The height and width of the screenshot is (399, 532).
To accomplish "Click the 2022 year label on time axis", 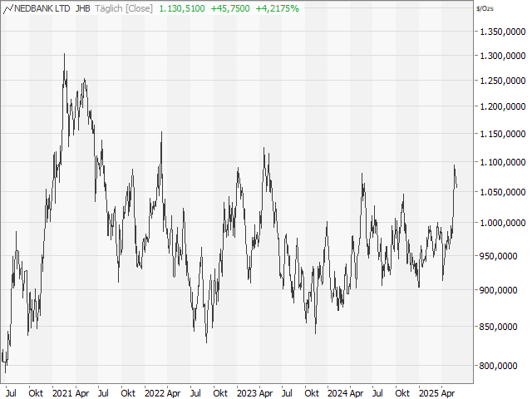I will [155, 393].
